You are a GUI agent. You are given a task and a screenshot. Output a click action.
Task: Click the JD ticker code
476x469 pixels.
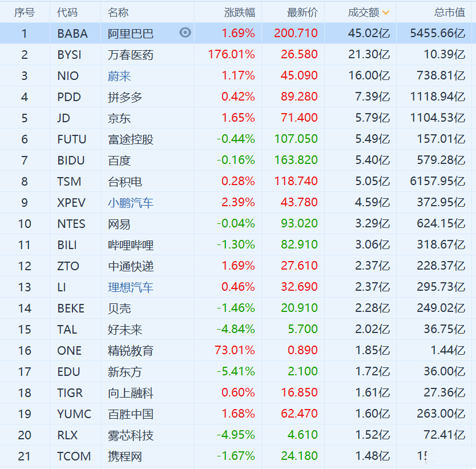coord(64,118)
